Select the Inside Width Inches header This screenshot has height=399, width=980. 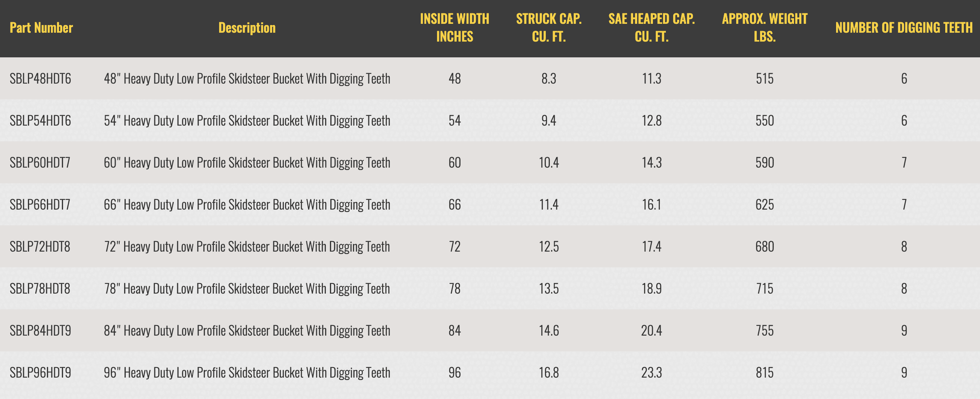pyautogui.click(x=454, y=28)
